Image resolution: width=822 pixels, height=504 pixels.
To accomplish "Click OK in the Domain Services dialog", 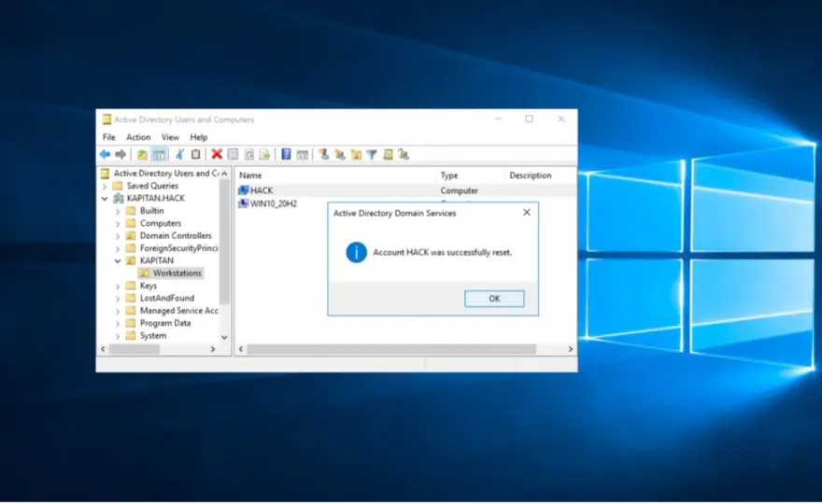I will pos(494,299).
